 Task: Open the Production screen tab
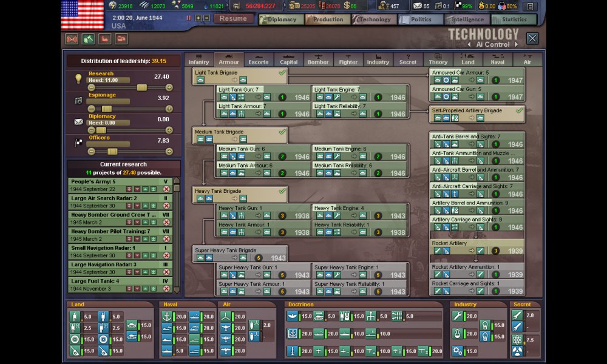click(x=328, y=19)
